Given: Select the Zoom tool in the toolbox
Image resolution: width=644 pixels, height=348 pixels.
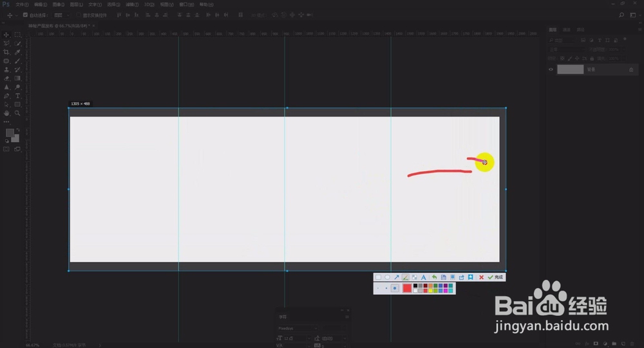Looking at the screenshot, I should click(17, 113).
